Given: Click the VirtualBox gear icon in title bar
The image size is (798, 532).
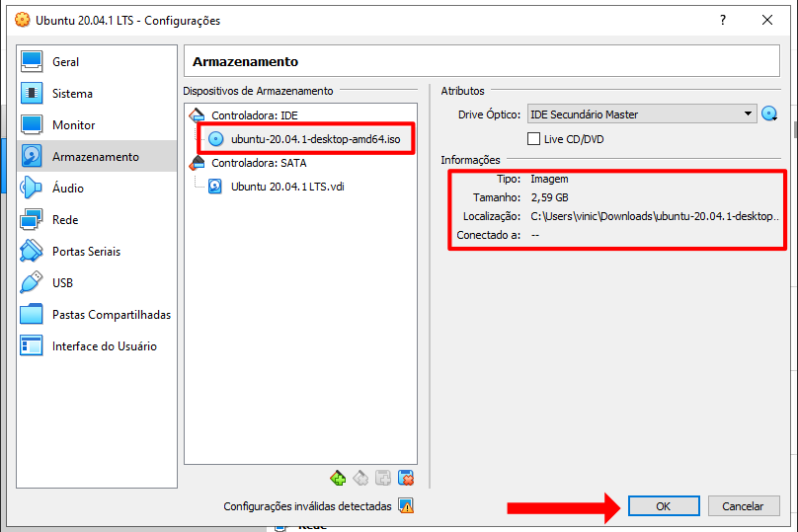Looking at the screenshot, I should pos(23,20).
